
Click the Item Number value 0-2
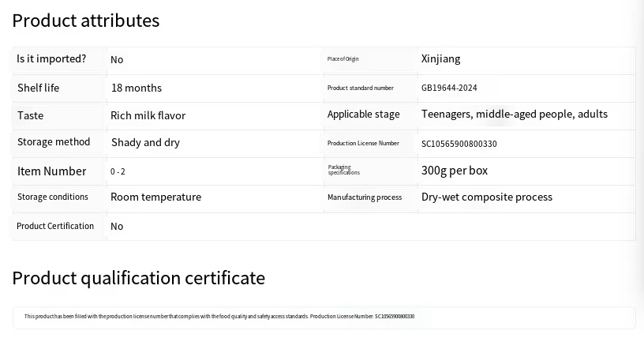(x=118, y=172)
